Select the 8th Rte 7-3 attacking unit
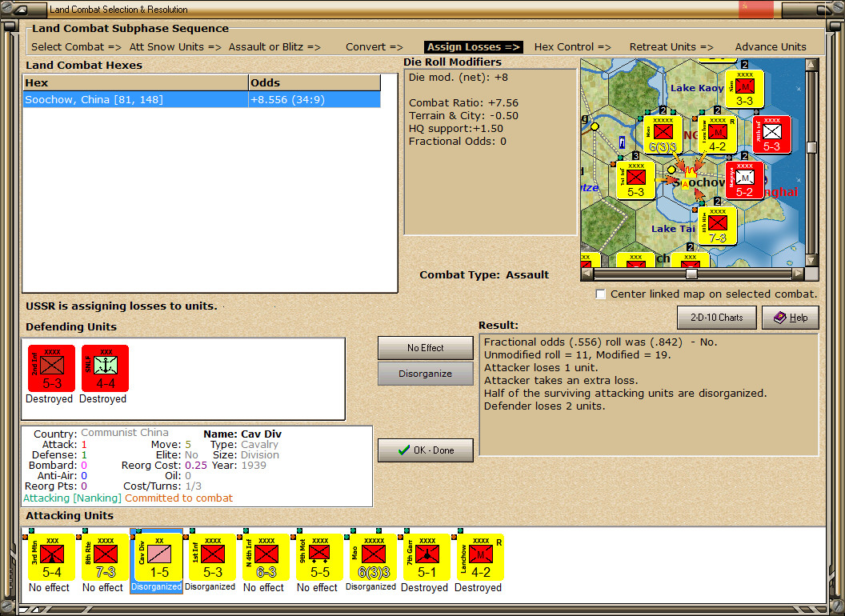 (x=105, y=557)
